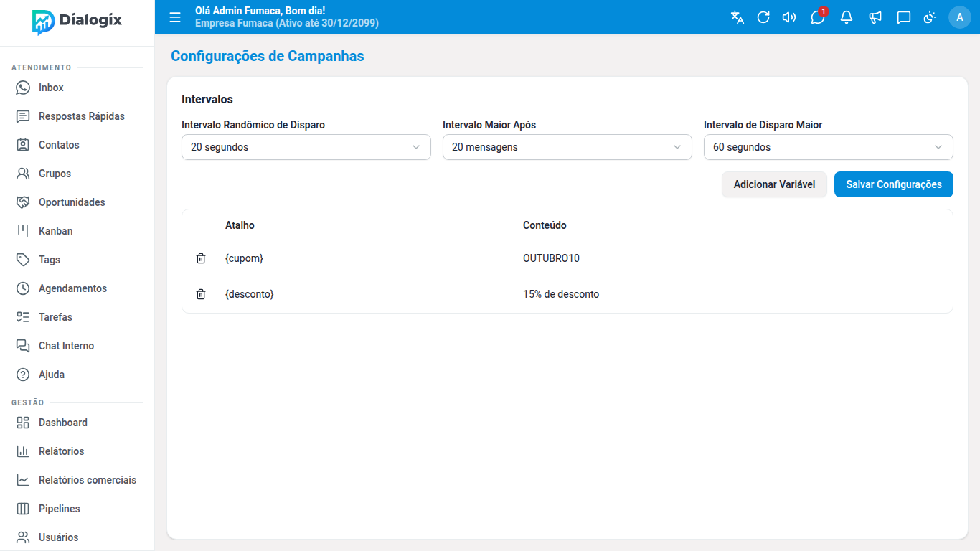Viewport: 980px width, 551px height.
Task: Click Salvar Configurações button
Action: 894,184
